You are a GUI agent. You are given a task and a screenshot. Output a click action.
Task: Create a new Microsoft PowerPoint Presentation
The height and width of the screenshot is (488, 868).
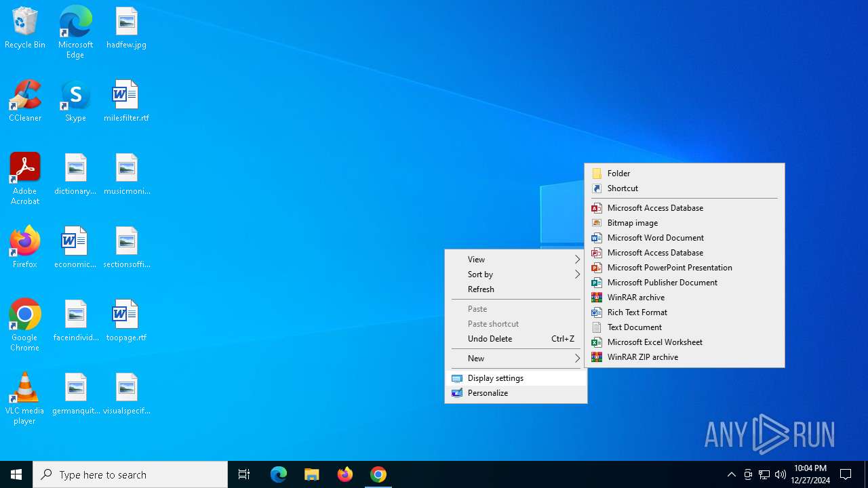[x=684, y=268]
